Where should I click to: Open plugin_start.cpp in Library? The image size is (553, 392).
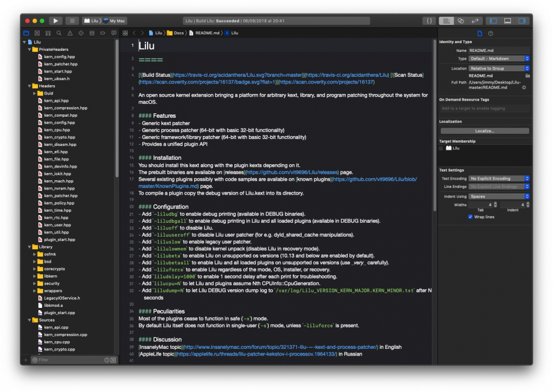coord(56,313)
